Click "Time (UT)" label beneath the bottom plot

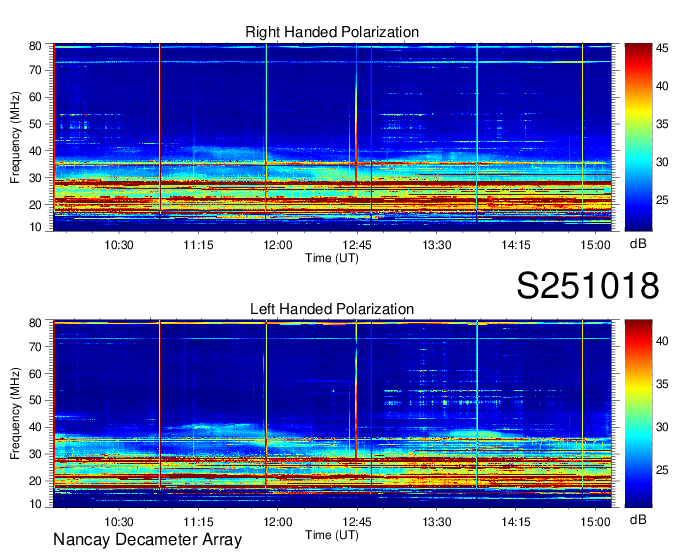click(x=331, y=535)
